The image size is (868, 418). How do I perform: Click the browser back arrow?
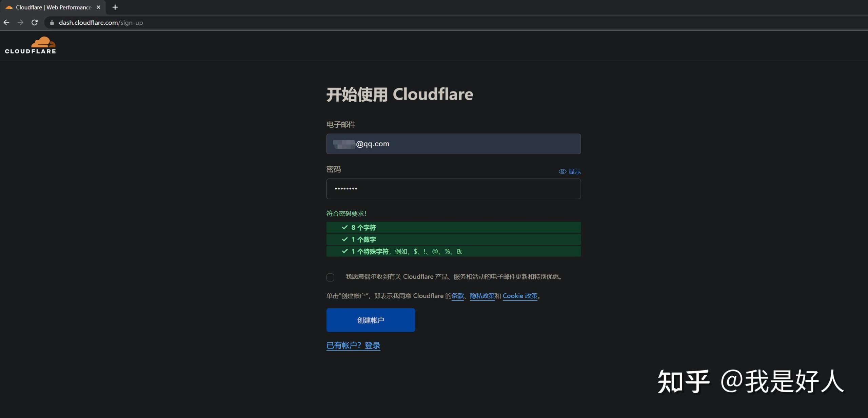point(6,22)
